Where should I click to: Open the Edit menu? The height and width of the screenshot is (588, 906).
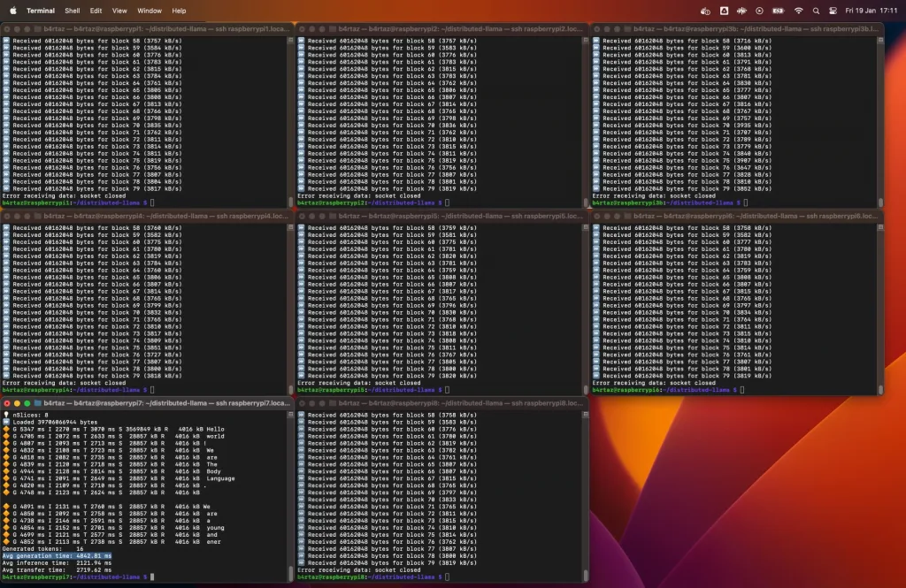pyautogui.click(x=96, y=11)
